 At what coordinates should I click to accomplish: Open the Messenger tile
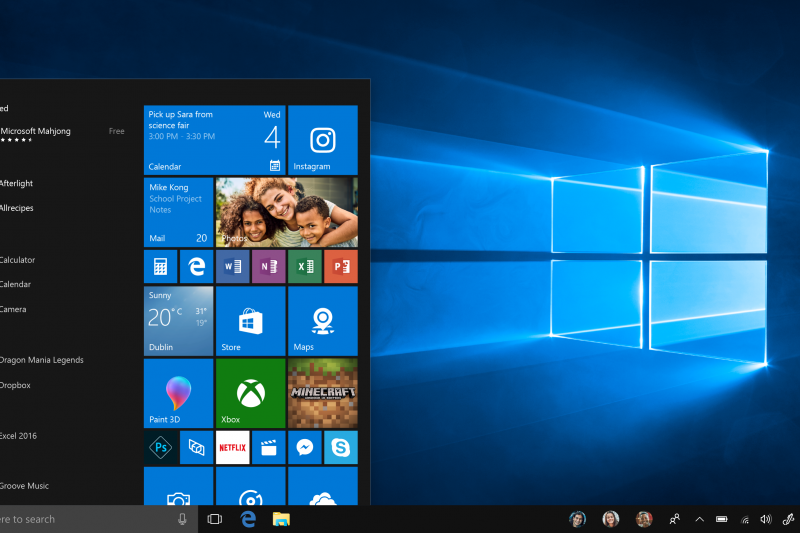[x=305, y=447]
